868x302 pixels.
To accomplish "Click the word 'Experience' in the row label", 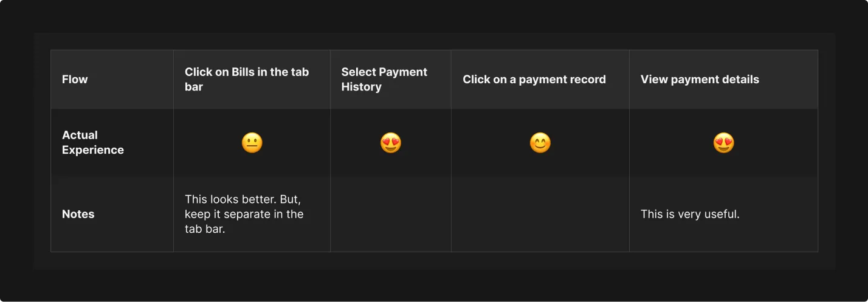I will [92, 150].
